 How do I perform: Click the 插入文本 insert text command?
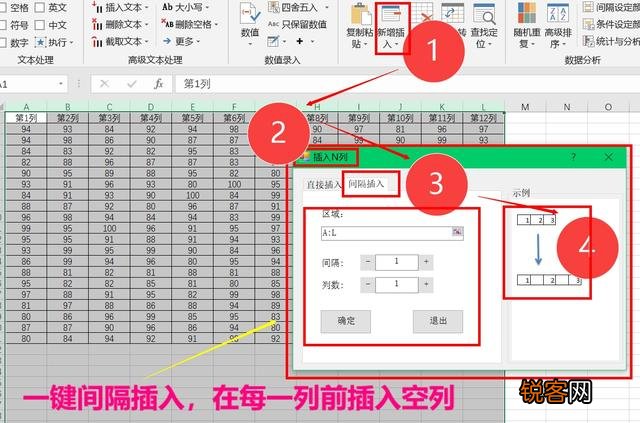118,7
